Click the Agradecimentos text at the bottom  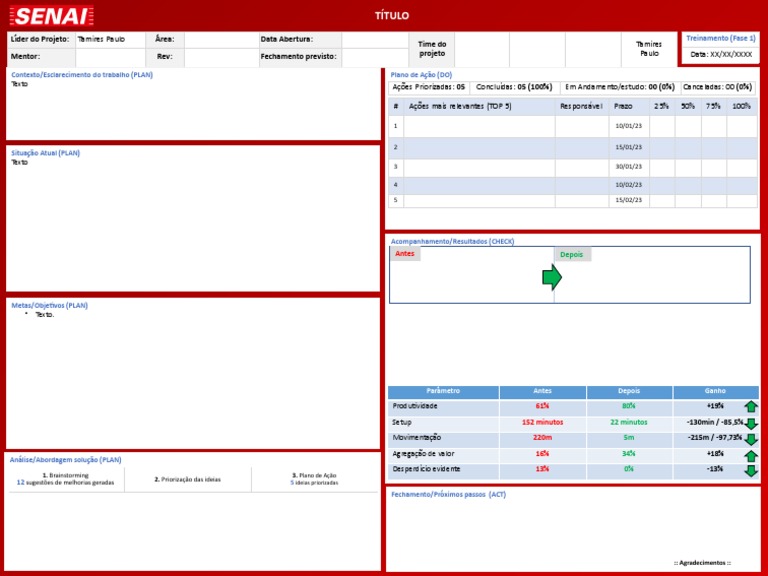[x=702, y=563]
